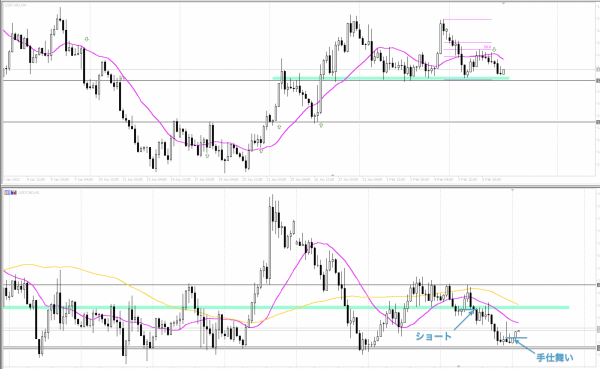Click the green marker below the 26 Jan swing low
The image size is (600, 369).
(321, 125)
